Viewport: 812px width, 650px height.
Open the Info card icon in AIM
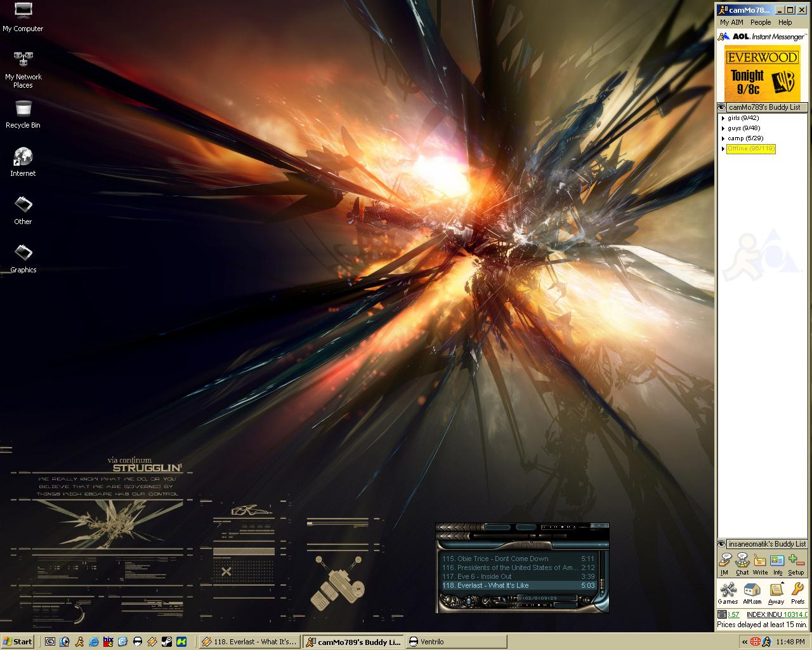click(777, 564)
